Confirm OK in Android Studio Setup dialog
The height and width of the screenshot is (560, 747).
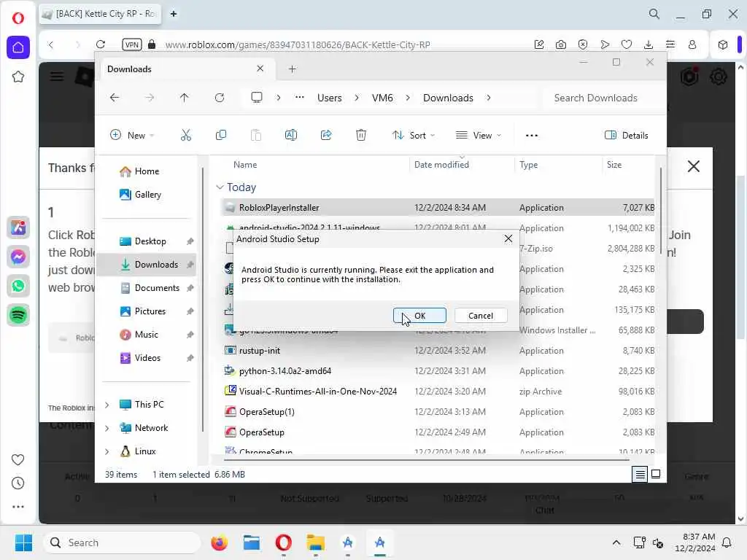tap(419, 316)
